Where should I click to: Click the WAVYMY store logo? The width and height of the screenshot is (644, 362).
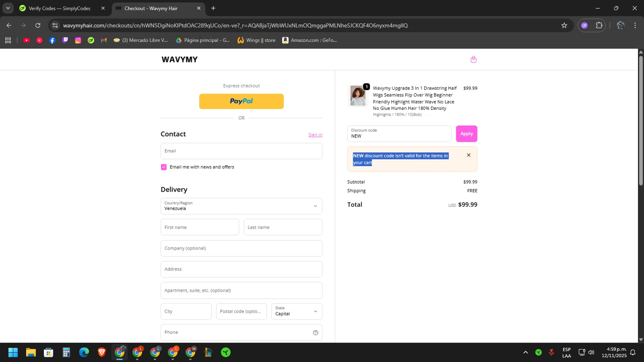pos(179,60)
